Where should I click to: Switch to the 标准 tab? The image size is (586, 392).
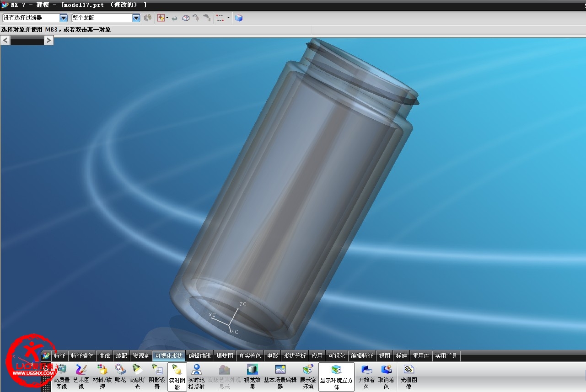click(401, 355)
